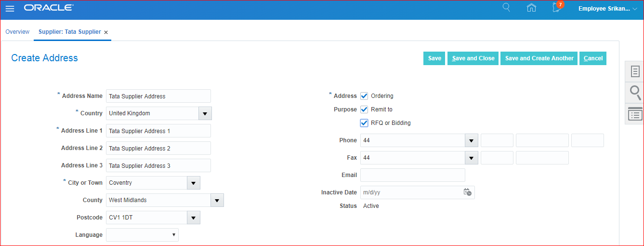This screenshot has width=644, height=246.
Task: Switch to the Overview tab
Action: point(17,32)
